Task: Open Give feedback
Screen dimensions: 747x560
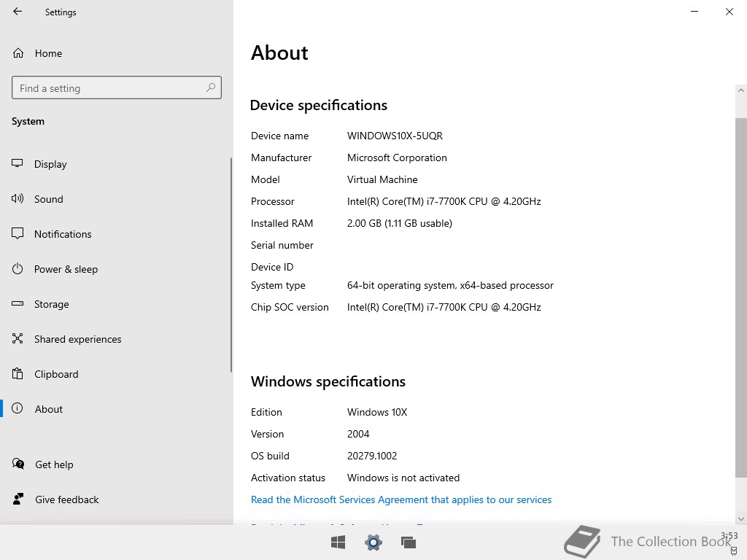Action: [55, 499]
